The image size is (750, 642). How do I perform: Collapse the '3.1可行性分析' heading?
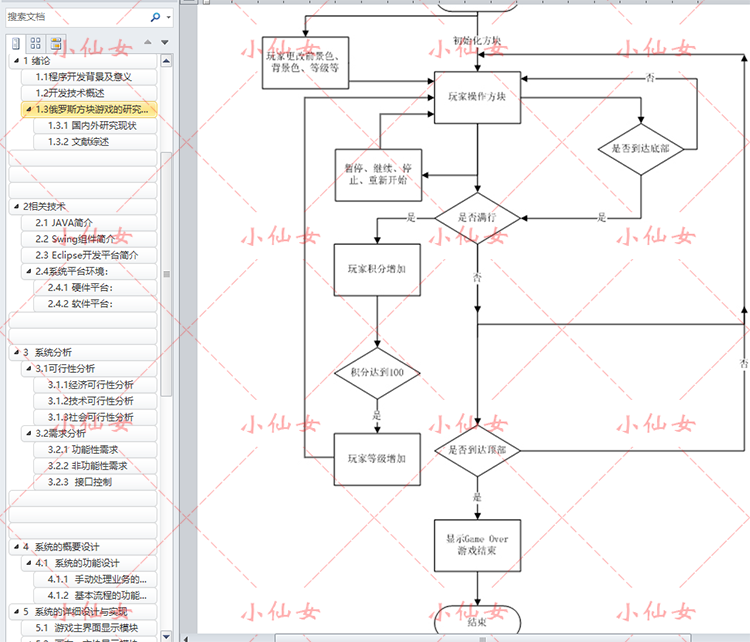(29, 369)
